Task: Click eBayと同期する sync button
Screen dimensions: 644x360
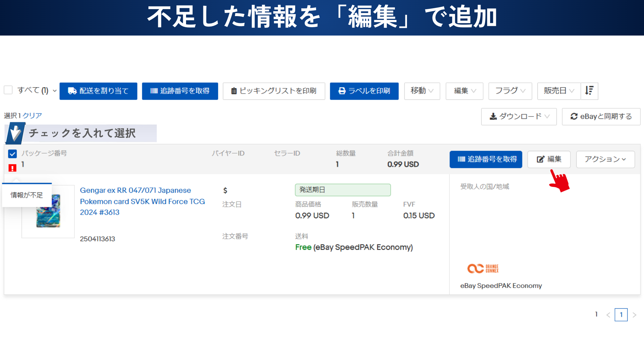Action: tap(601, 117)
